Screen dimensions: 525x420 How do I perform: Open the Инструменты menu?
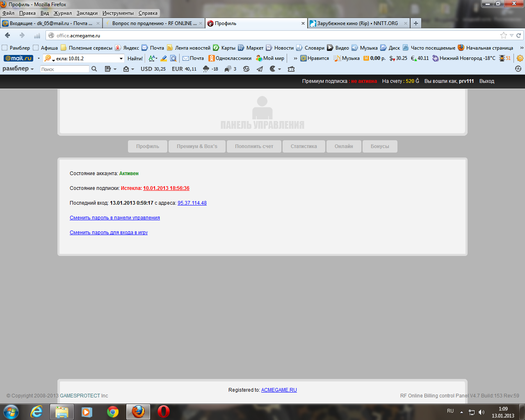118,13
